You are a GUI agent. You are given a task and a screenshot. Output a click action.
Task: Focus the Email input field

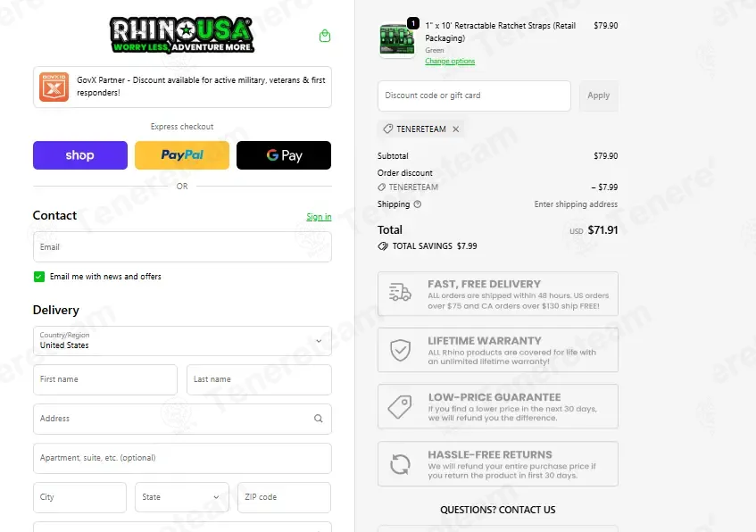click(182, 247)
